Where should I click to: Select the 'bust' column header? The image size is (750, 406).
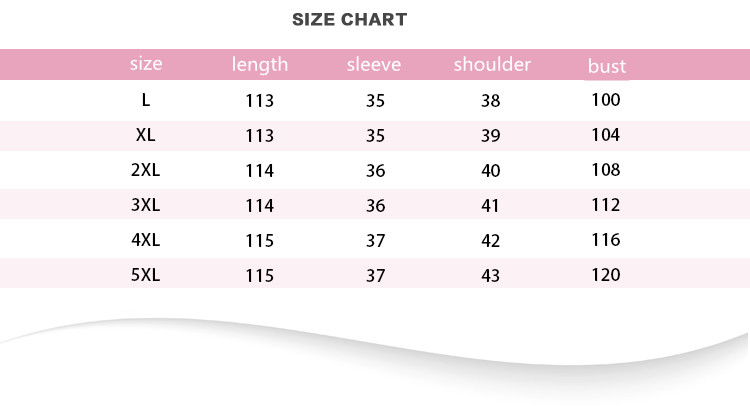click(x=607, y=66)
